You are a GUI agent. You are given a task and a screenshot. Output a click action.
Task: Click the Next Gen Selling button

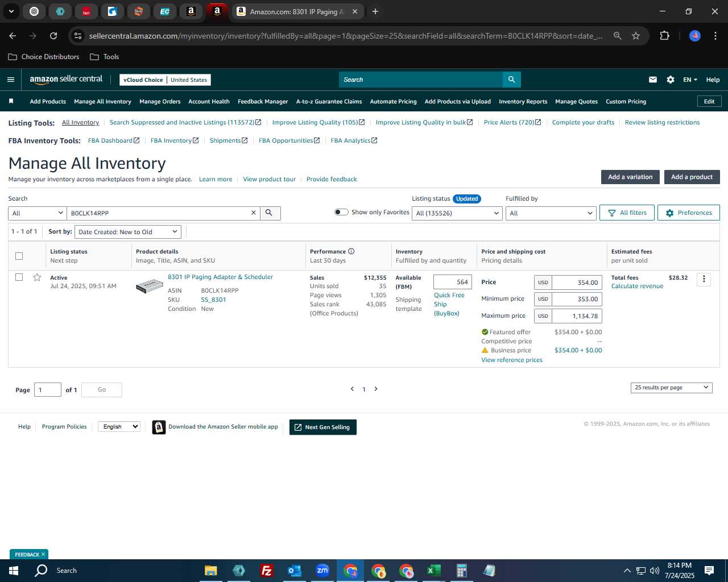(x=322, y=427)
